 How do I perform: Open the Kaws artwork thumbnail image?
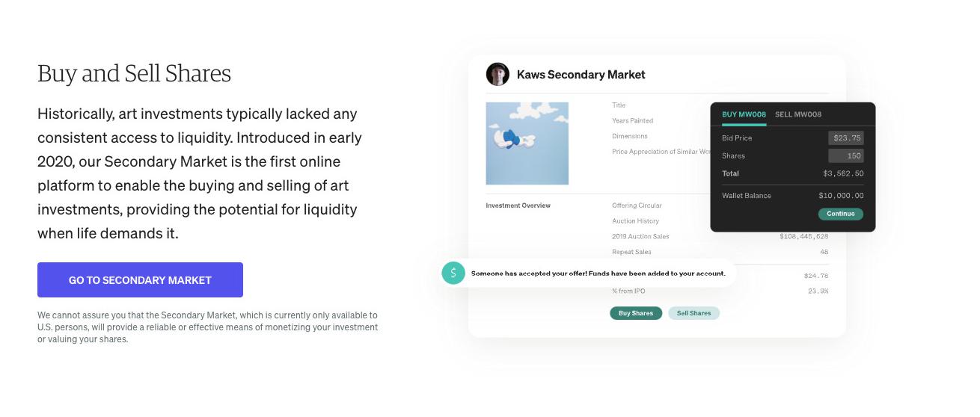[527, 143]
